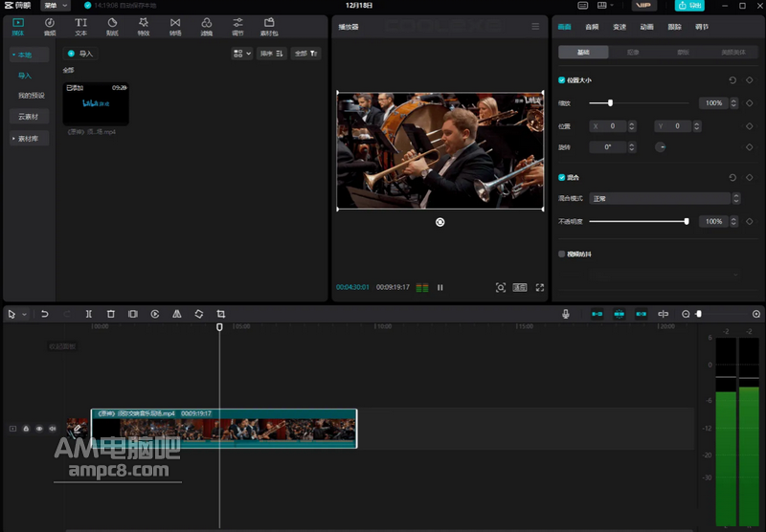Open the 菜单 menu dropdown
The image size is (766, 532).
pyautogui.click(x=56, y=6)
